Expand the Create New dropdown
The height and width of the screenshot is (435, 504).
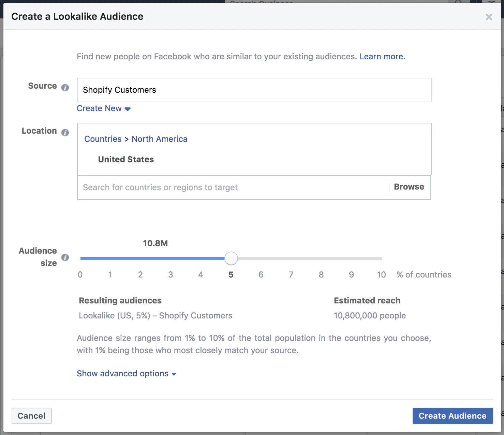104,108
